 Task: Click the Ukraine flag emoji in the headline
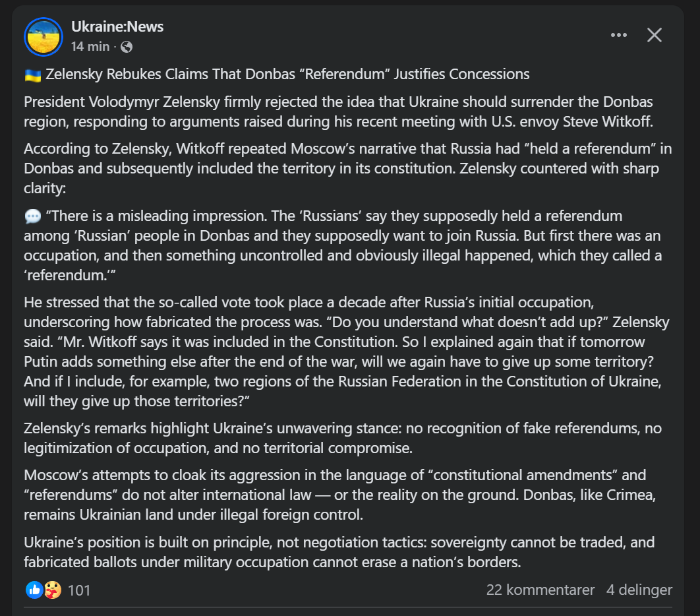click(32, 75)
